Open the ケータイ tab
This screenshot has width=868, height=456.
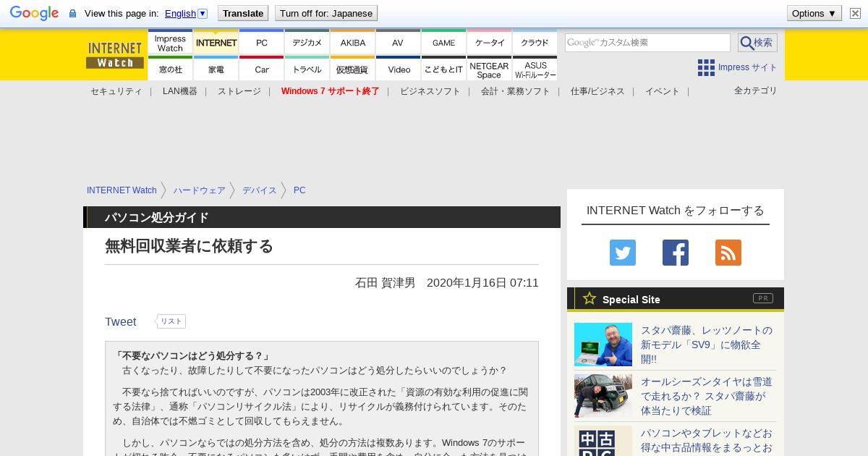click(x=490, y=43)
